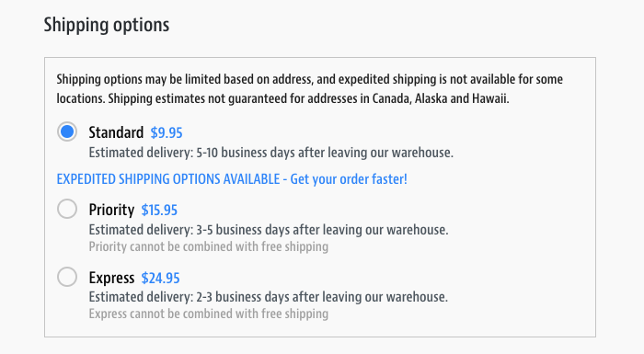
Task: Click the shipping limitations notice paragraph
Action: pyautogui.click(x=310, y=88)
